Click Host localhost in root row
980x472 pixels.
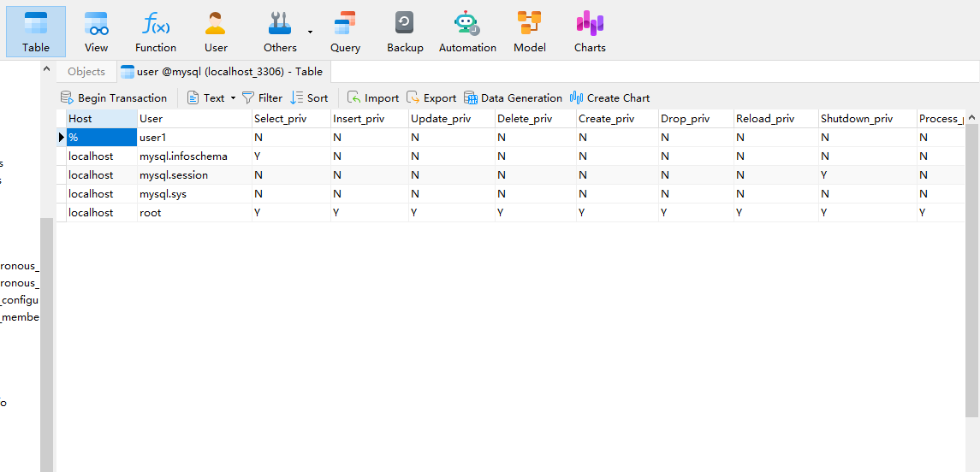[x=102, y=212]
